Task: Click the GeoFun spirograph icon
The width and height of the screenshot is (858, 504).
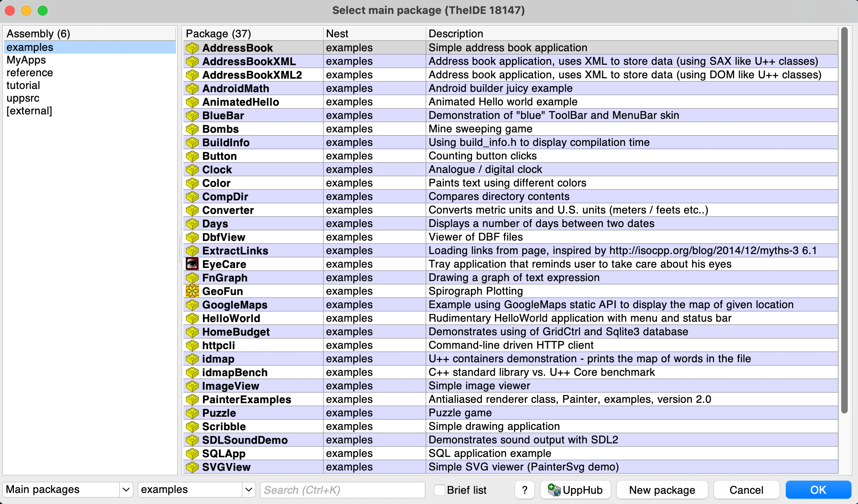Action: point(192,291)
